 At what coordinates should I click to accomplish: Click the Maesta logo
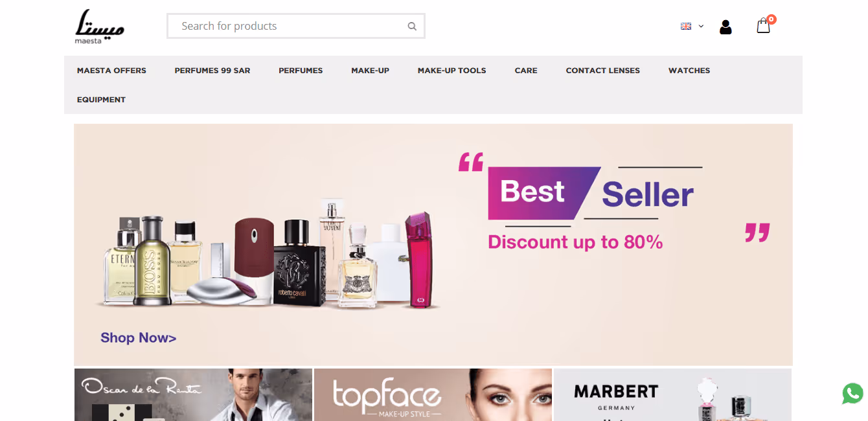99,26
